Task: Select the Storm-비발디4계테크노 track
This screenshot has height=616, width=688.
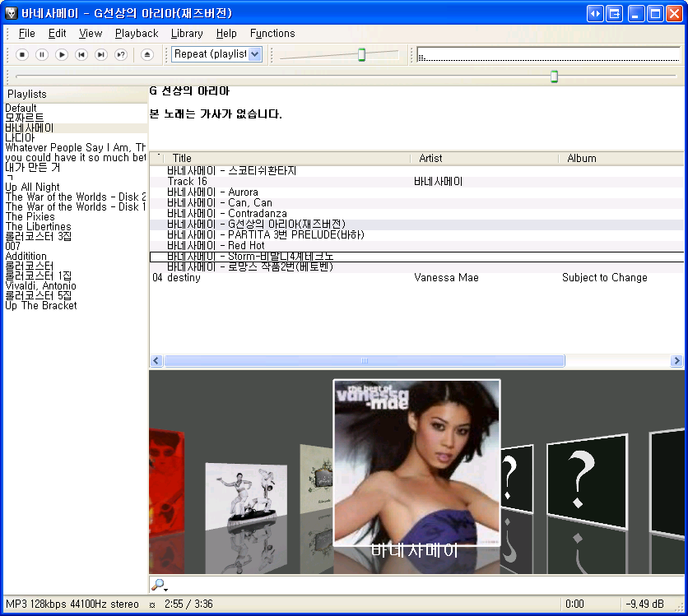Action: click(416, 257)
